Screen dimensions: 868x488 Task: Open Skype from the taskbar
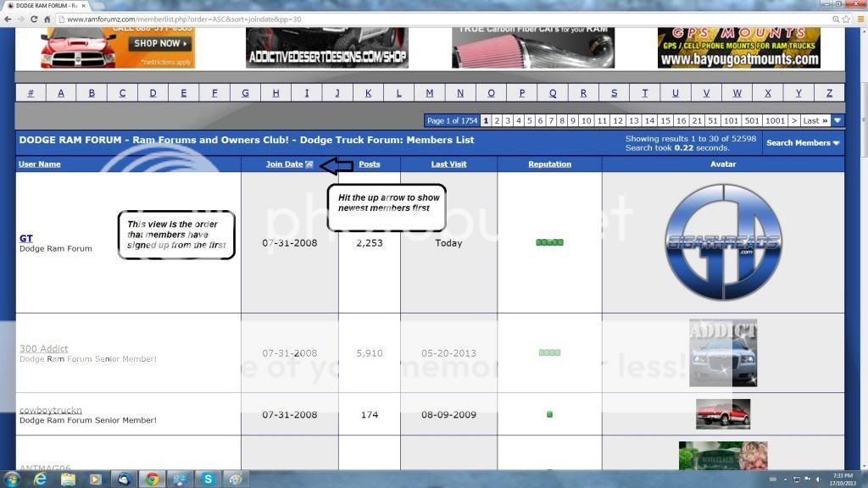click(x=209, y=480)
